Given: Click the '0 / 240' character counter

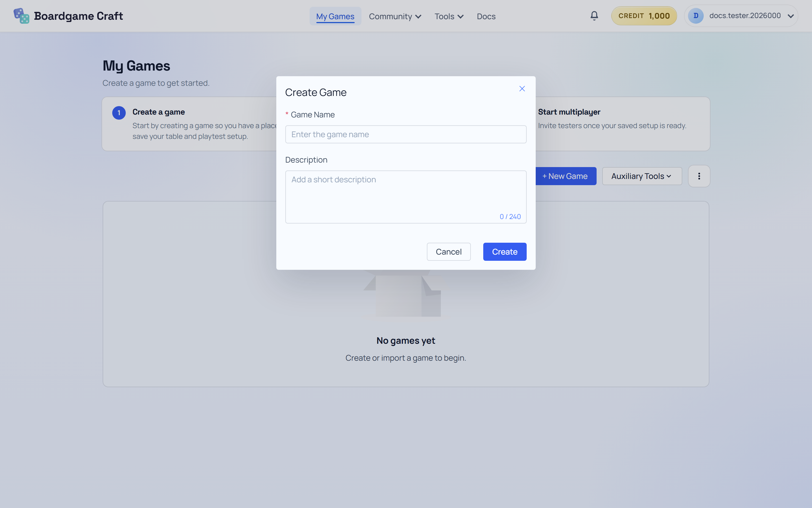Looking at the screenshot, I should coord(510,217).
